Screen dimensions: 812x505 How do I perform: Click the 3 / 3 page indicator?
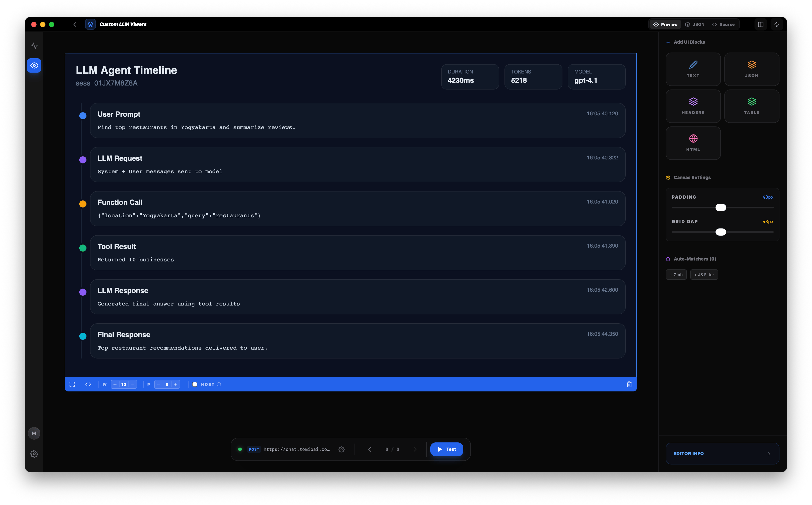(392, 449)
